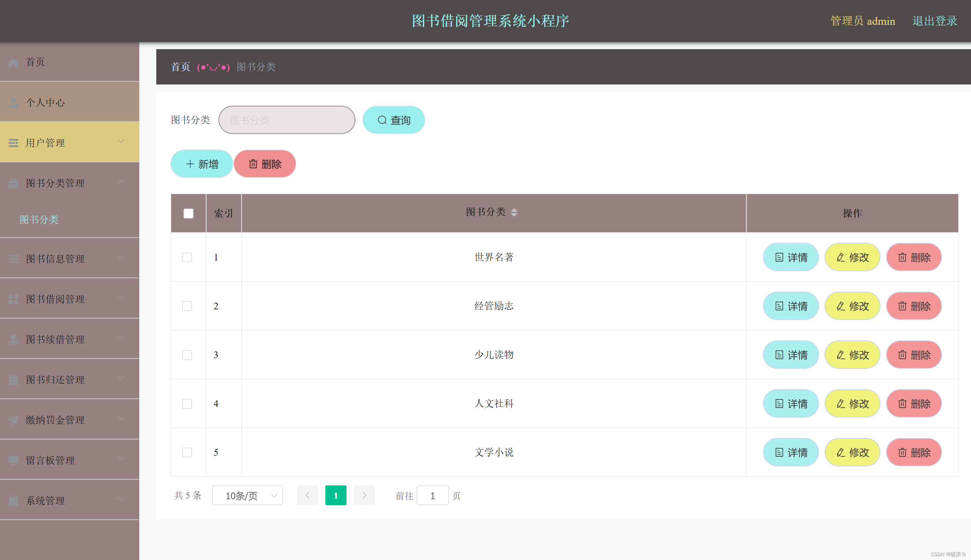Click 修改 button for 人文社科

pyautogui.click(x=853, y=403)
